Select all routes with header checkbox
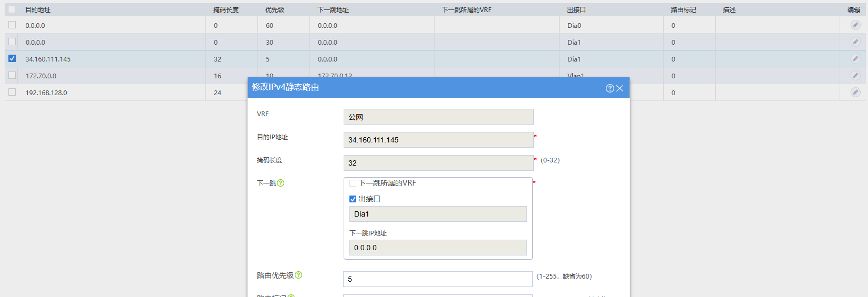Image resolution: width=868 pixels, height=297 pixels. [x=12, y=9]
